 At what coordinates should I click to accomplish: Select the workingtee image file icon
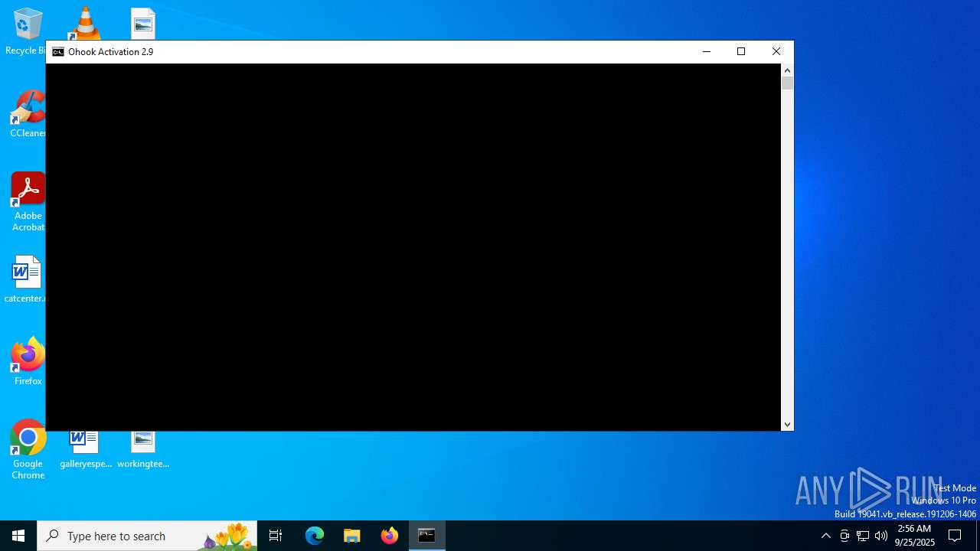(143, 450)
